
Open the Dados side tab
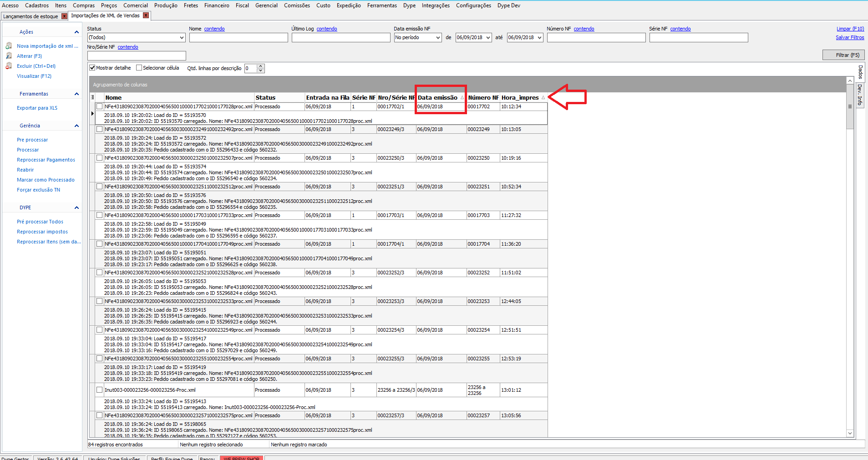860,72
